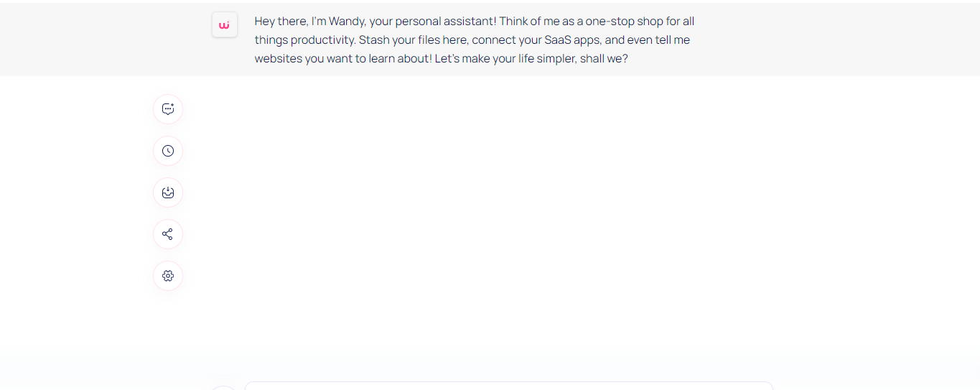Click partially visible round button beside input
The height and width of the screenshot is (390, 980).
point(223,388)
